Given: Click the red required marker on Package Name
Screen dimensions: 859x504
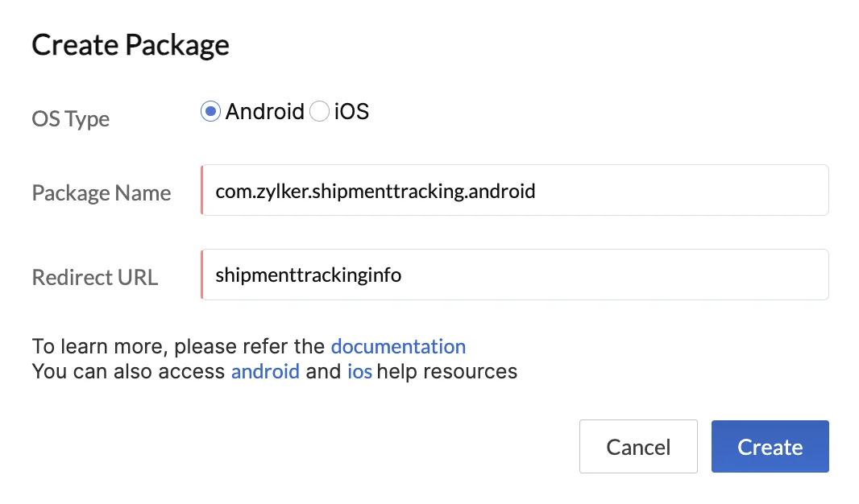Looking at the screenshot, I should [202, 190].
